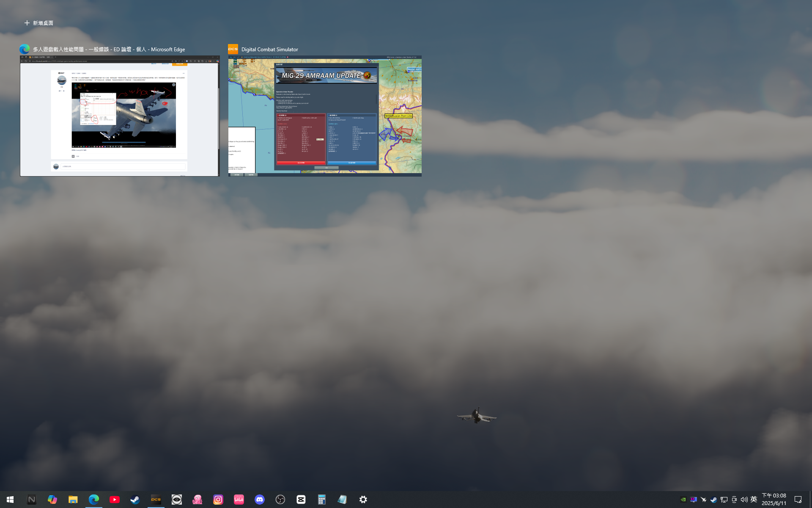This screenshot has height=508, width=812.
Task: Open bilibili from the taskbar
Action: click(239, 500)
